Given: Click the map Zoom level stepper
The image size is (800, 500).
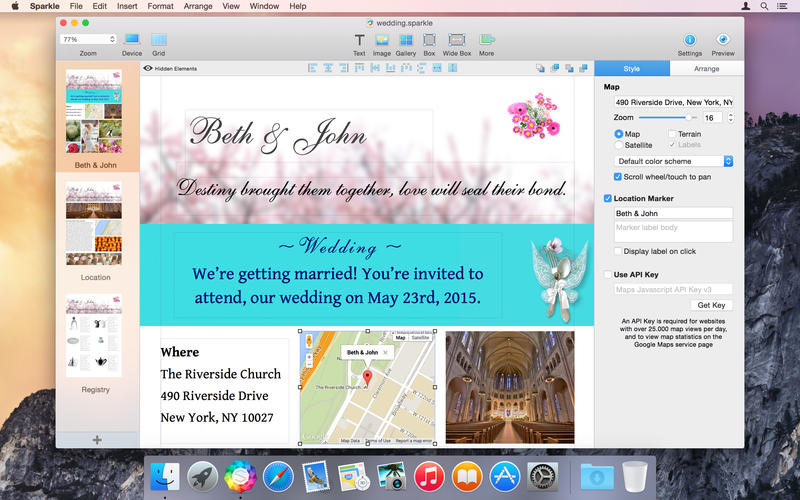Looking at the screenshot, I should (730, 118).
